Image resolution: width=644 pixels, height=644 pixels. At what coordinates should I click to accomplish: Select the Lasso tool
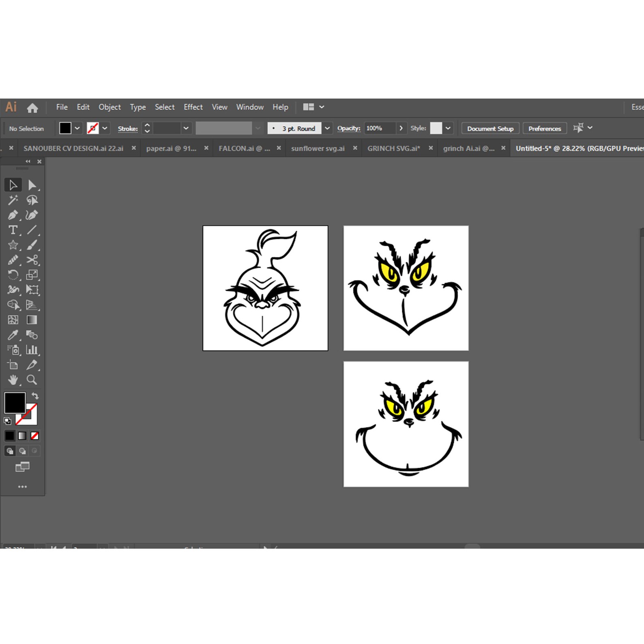(x=32, y=200)
